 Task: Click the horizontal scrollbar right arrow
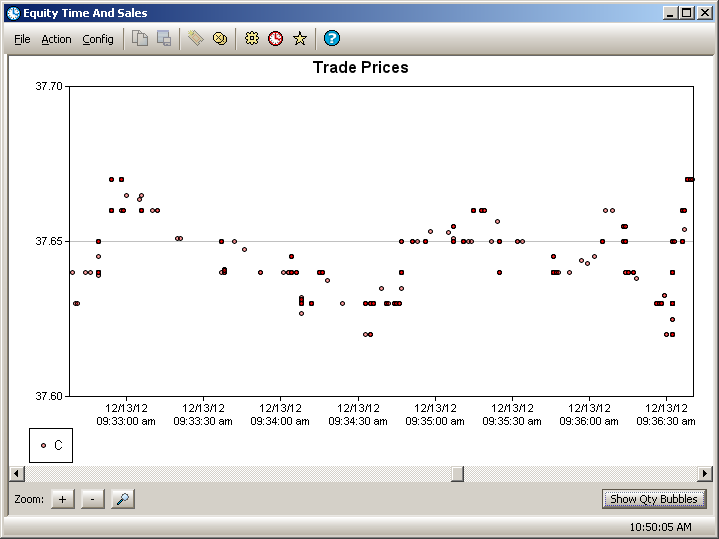704,473
